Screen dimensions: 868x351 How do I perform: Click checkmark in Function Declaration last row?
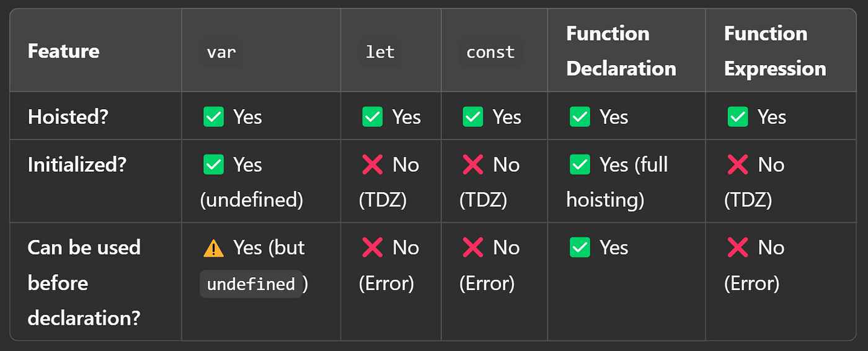tap(579, 248)
